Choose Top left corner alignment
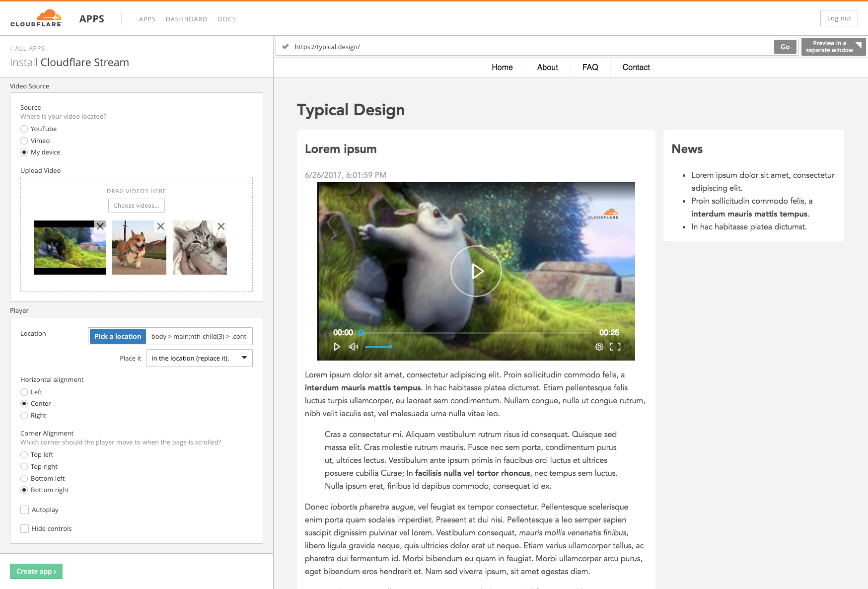The image size is (868, 589). tap(24, 454)
